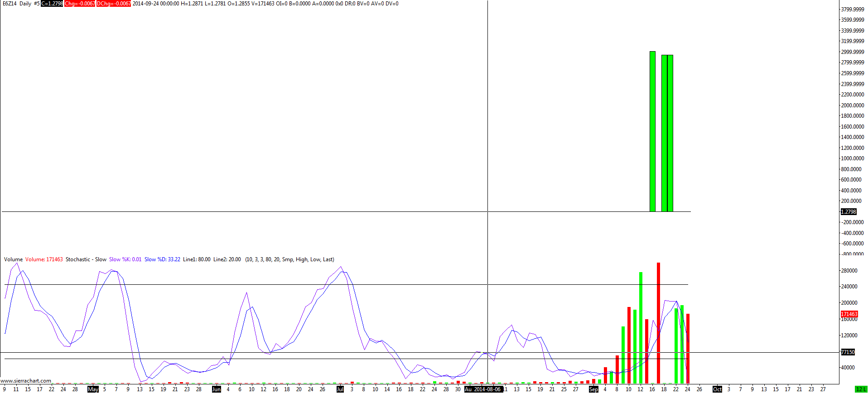Click the 77150 value label on the scale

tap(848, 352)
